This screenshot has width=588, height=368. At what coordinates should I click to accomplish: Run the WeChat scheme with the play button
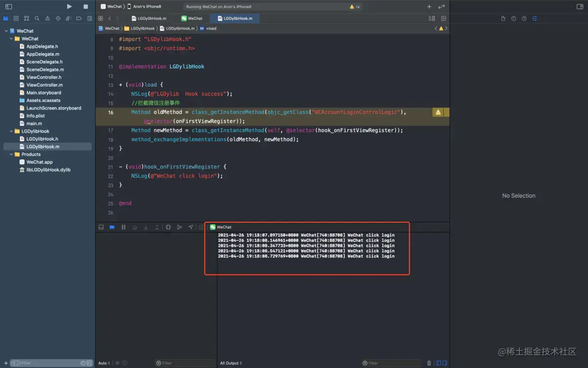69,7
